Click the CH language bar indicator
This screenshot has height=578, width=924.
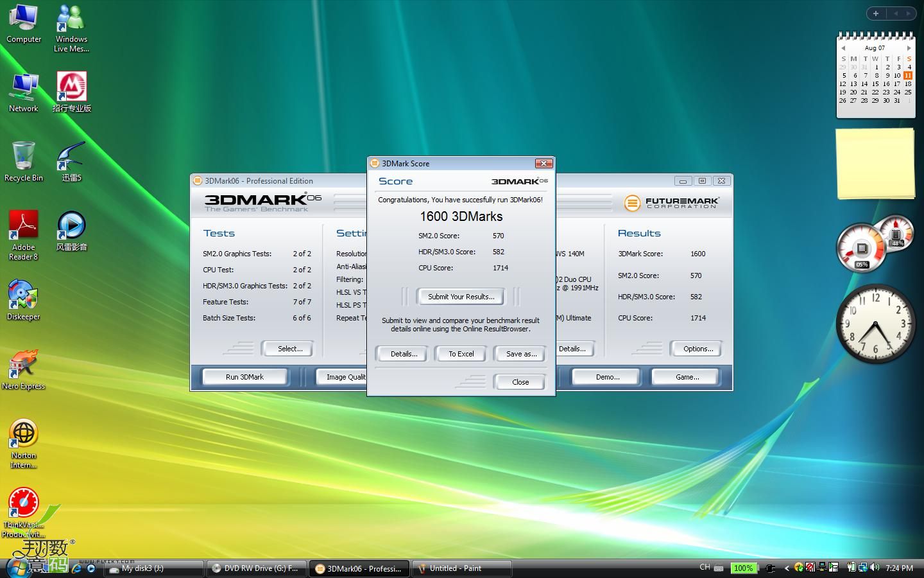(x=705, y=568)
